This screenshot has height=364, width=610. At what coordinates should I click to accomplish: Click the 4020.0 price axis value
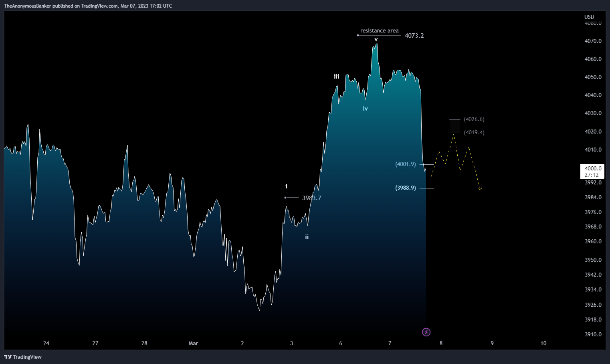pos(593,131)
